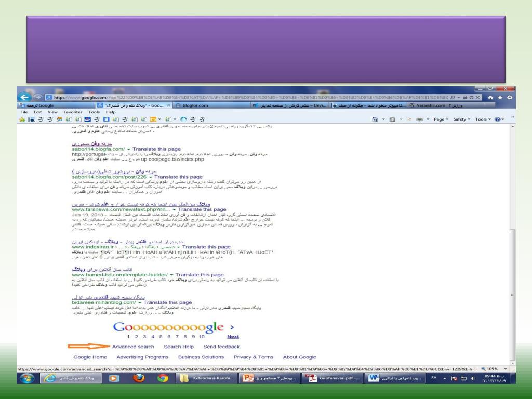Show hidden system tray icons

[x=445, y=378]
